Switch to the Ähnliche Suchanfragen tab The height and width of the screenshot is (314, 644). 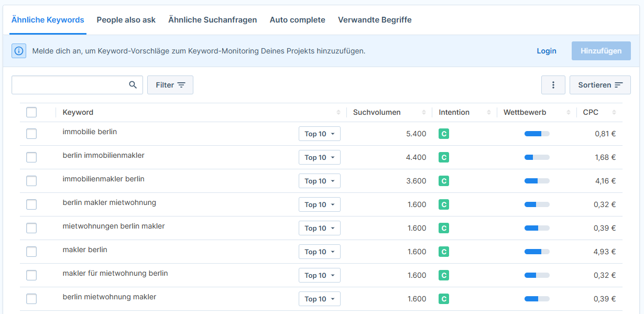(x=213, y=20)
